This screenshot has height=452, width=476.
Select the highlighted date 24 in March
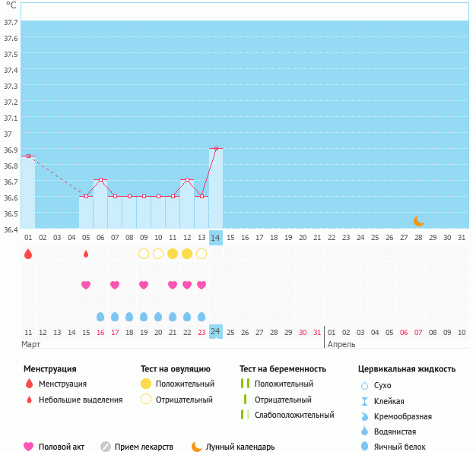216,332
